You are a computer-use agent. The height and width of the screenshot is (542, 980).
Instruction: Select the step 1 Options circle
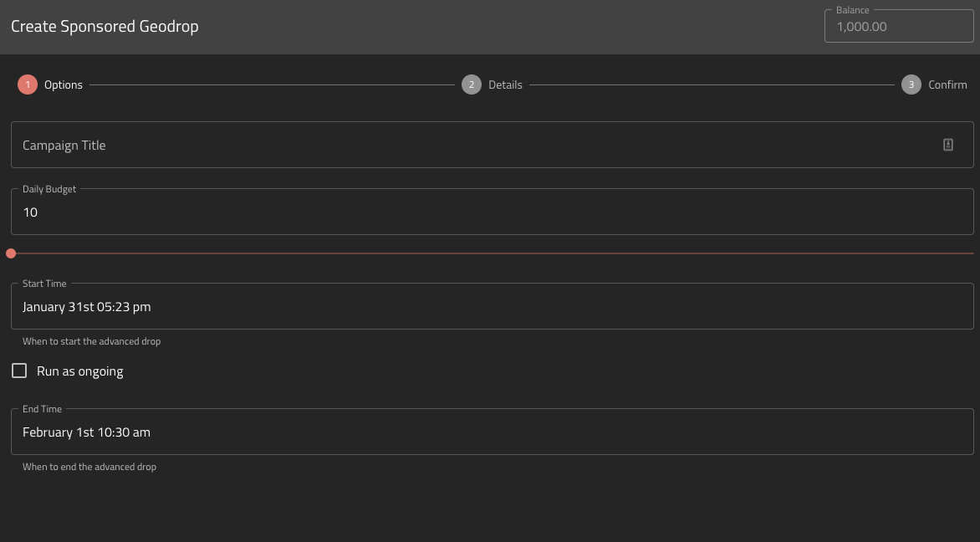[x=28, y=84]
